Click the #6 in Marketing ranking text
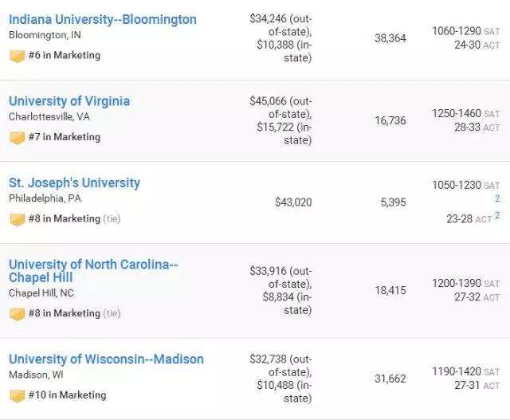This screenshot has width=510, height=420. click(x=65, y=56)
